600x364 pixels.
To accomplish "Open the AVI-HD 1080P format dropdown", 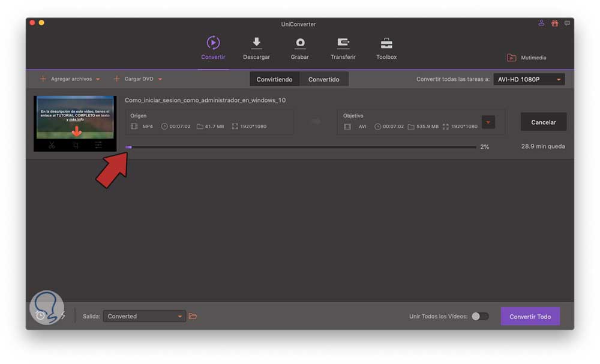I will point(529,79).
